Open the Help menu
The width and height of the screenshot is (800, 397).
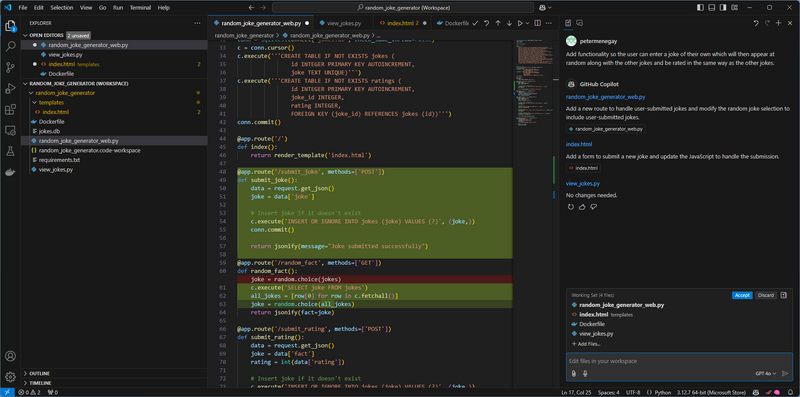(164, 8)
